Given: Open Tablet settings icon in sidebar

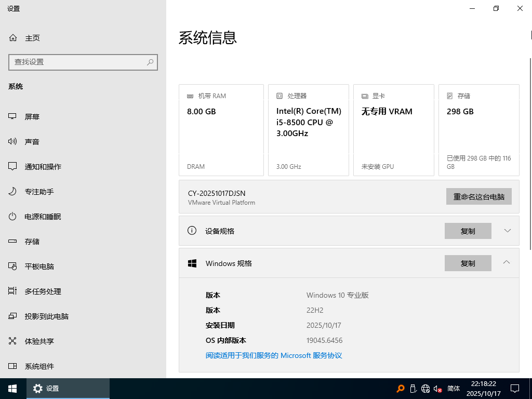Looking at the screenshot, I should [13, 267].
